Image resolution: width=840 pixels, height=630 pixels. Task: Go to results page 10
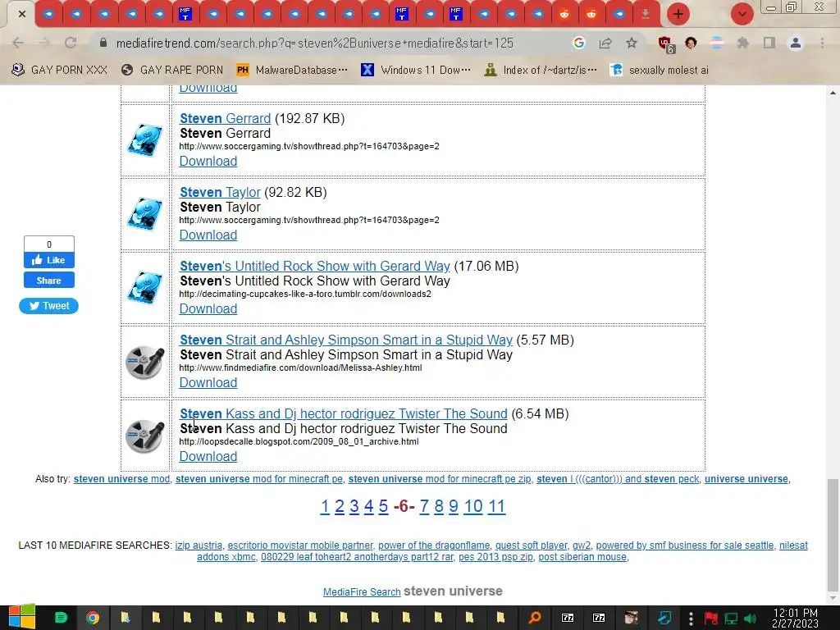pos(473,506)
